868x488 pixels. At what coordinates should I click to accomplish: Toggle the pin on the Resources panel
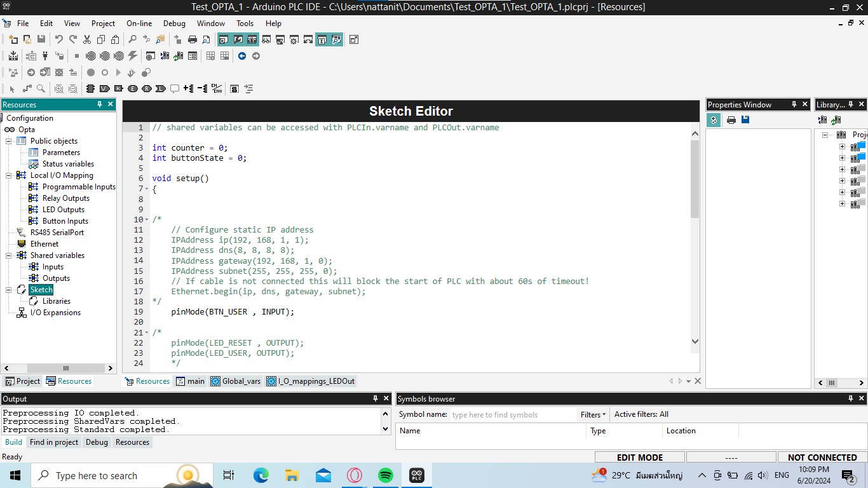click(x=99, y=105)
